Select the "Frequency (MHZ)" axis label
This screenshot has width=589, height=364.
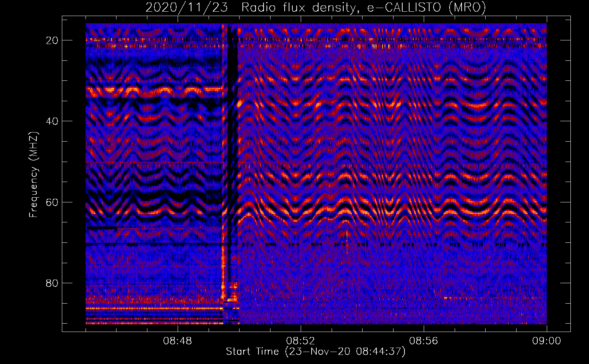coord(33,175)
